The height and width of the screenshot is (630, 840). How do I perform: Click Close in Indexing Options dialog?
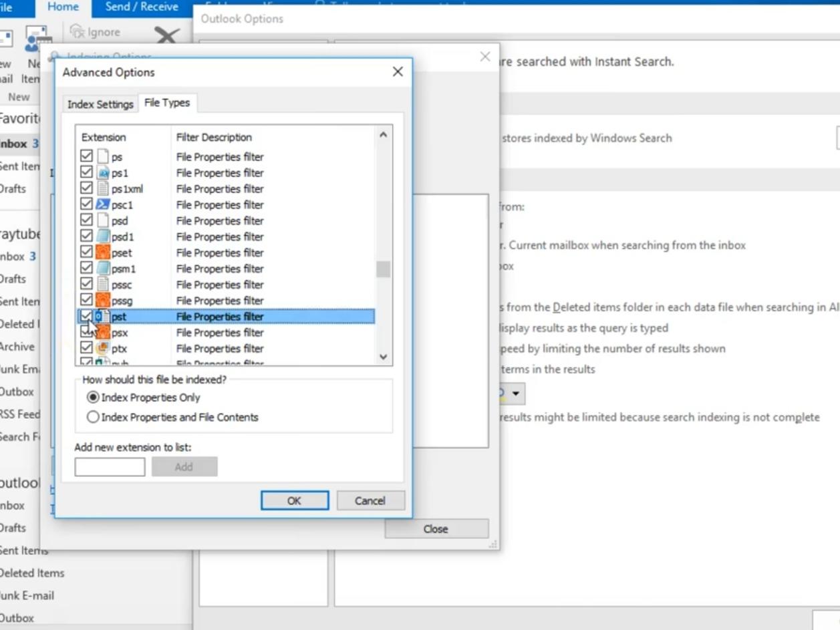pos(436,528)
